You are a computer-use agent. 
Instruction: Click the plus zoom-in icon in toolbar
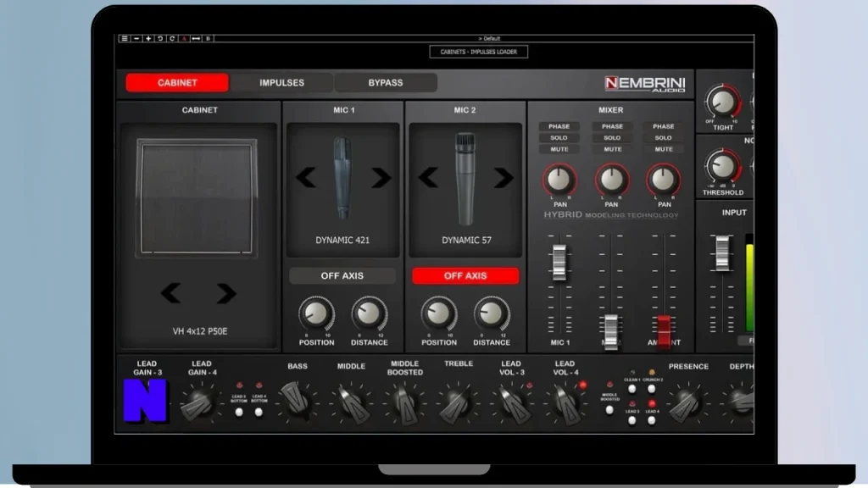pos(148,39)
